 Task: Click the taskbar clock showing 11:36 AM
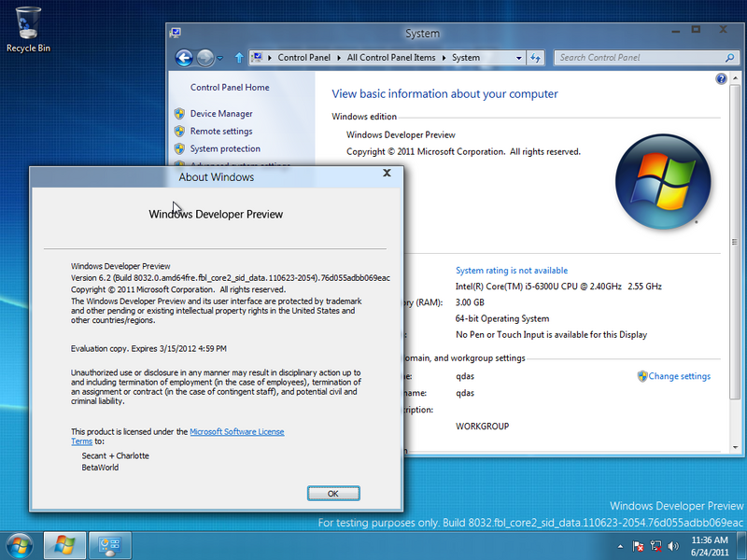click(x=710, y=546)
